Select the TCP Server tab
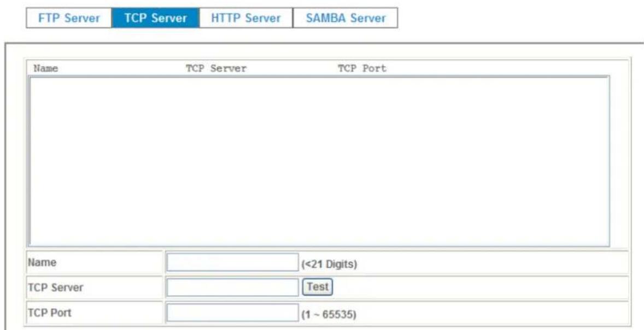 tap(155, 18)
